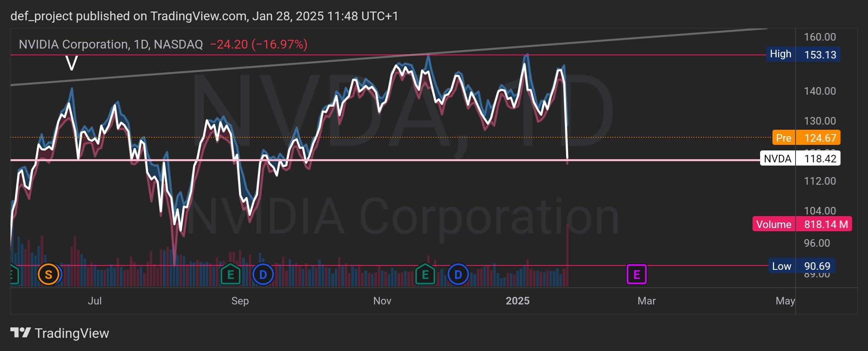
Task: Open the green earnings marker above Sep
Action: click(231, 275)
